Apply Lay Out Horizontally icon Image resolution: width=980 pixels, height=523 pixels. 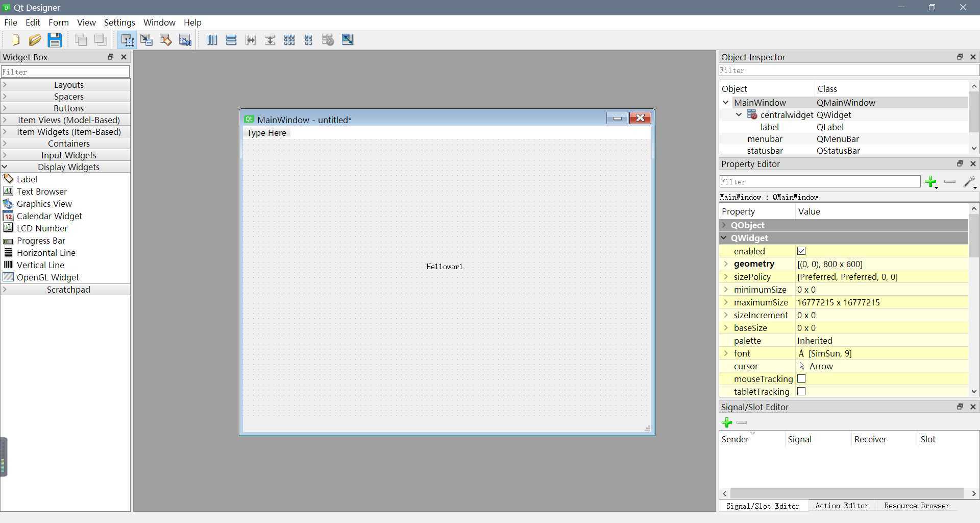click(x=212, y=40)
